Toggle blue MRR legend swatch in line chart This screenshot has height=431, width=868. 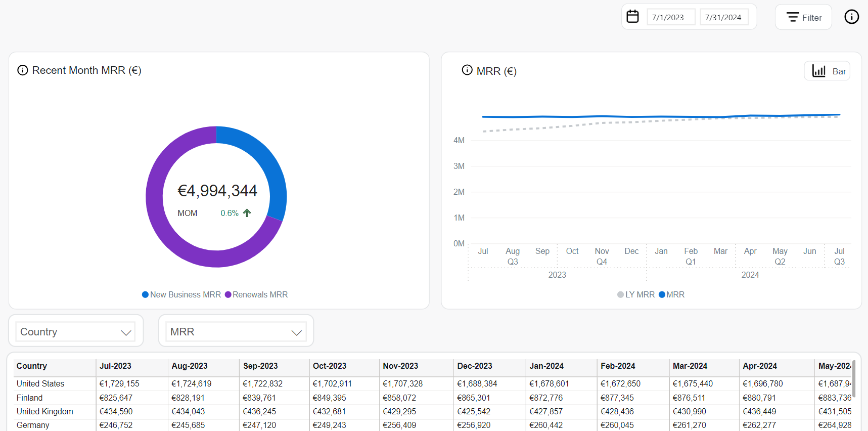(x=662, y=294)
